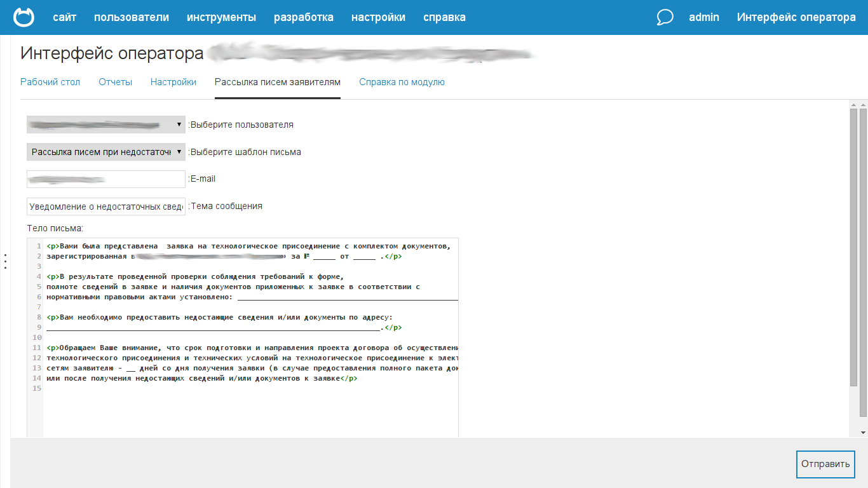Switch to the Отчеты tab
This screenshot has width=868, height=488.
pos(116,82)
